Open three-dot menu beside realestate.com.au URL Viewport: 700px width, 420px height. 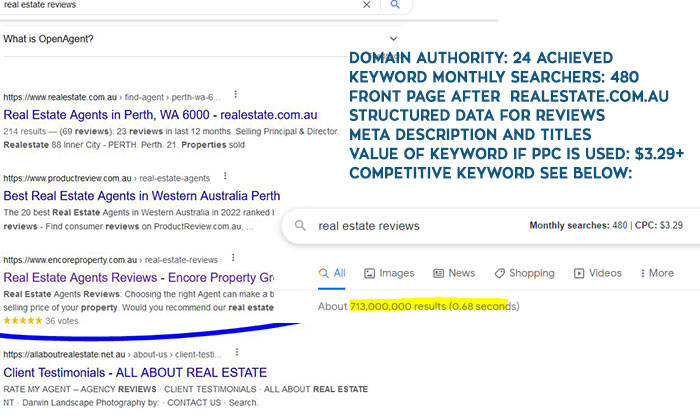coord(236,95)
